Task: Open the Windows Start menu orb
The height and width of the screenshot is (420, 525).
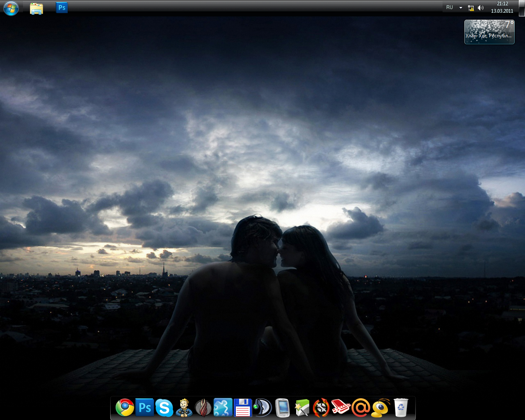Action: 11,8
